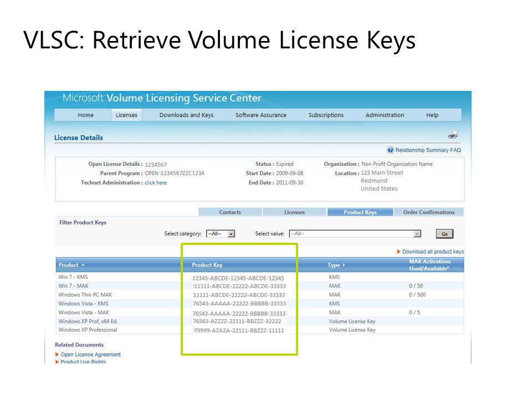Switch to the Licenses tab below details
This screenshot has width=532, height=399.
click(x=294, y=212)
